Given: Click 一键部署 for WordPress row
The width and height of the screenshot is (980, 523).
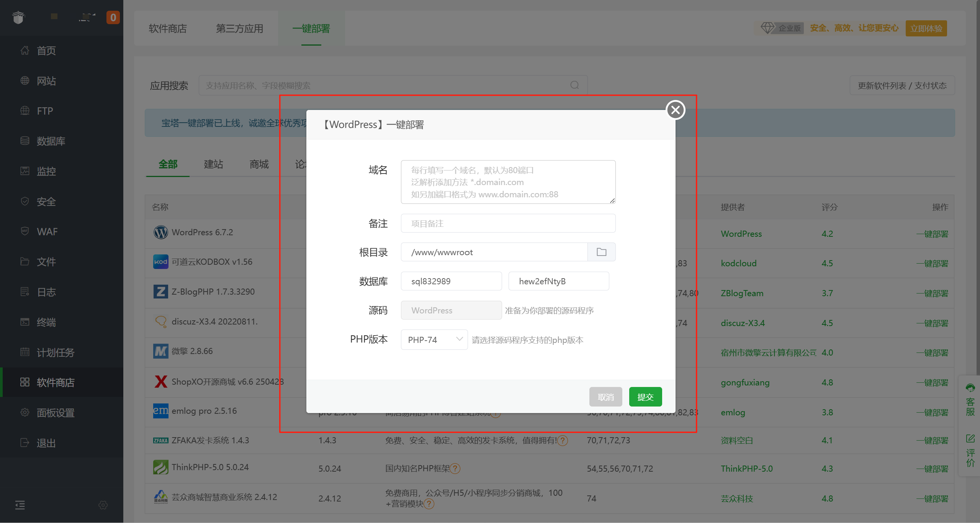Looking at the screenshot, I should (x=933, y=234).
